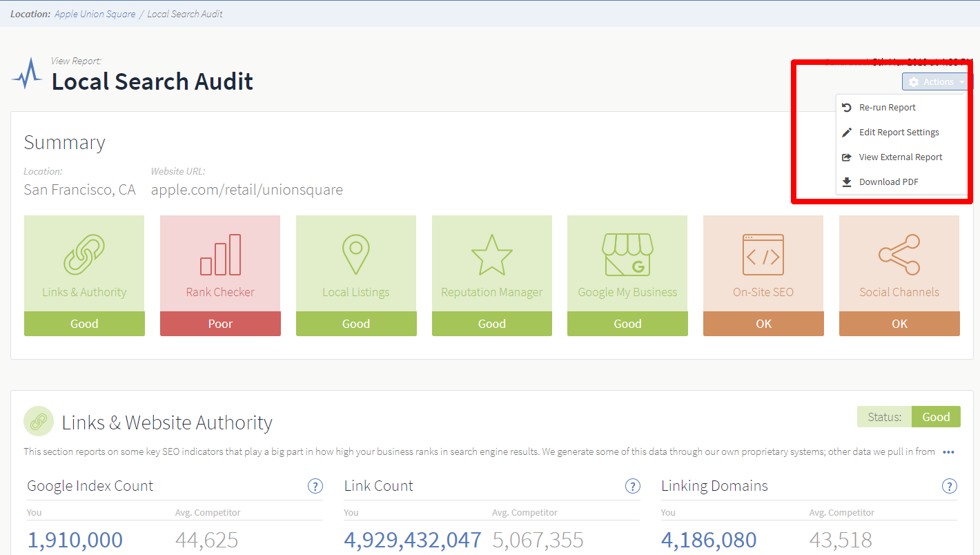980x555 pixels.
Task: Open help for Google Index Count
Action: 315,486
